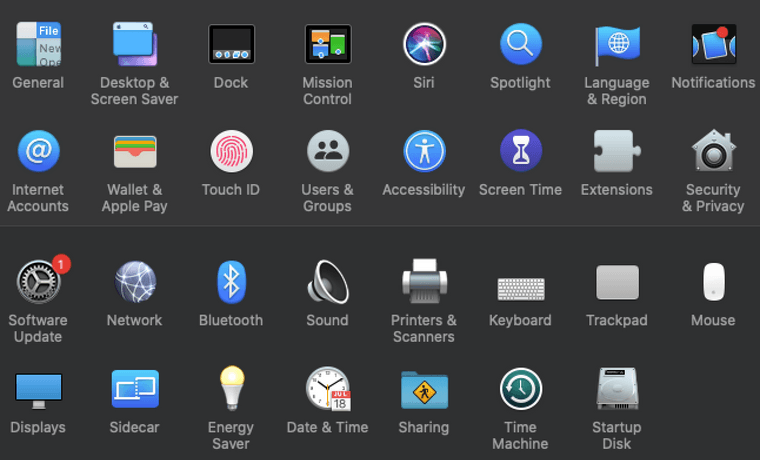
Task: Select the Siri preferences icon
Action: 424,44
